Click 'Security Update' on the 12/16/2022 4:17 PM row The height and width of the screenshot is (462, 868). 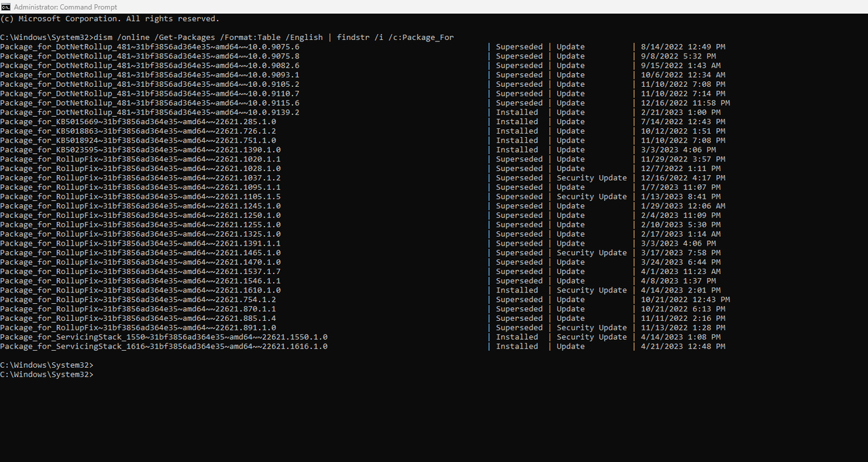(x=592, y=178)
